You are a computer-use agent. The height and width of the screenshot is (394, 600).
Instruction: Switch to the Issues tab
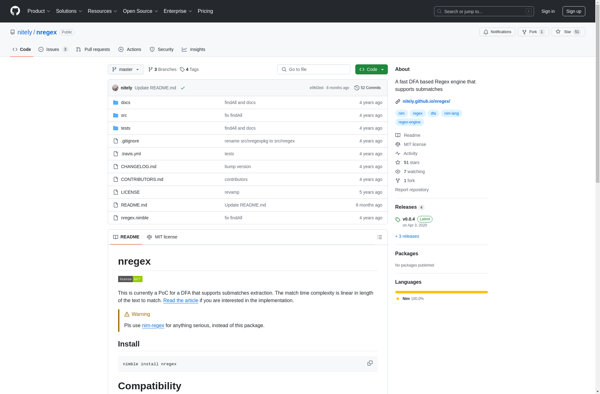click(x=53, y=49)
